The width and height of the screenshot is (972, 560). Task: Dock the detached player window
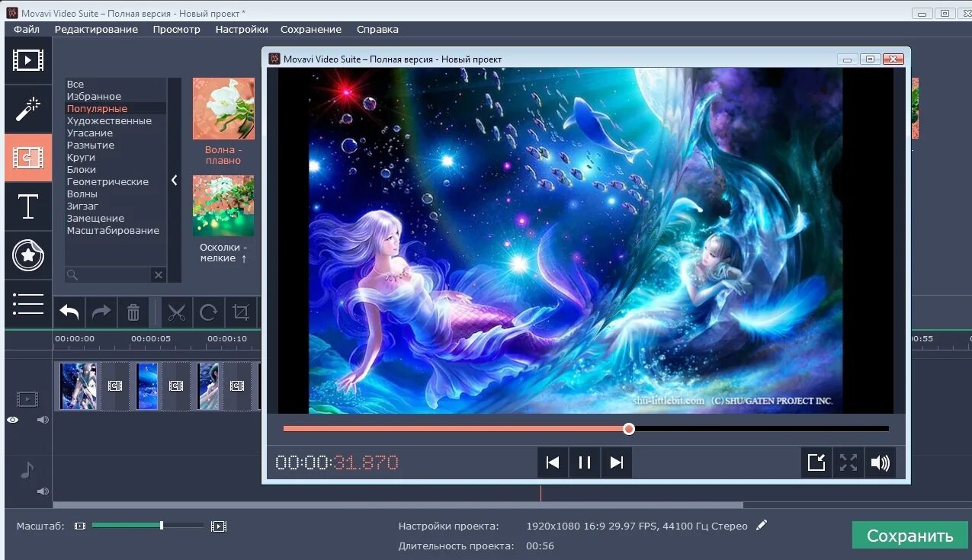click(x=816, y=462)
